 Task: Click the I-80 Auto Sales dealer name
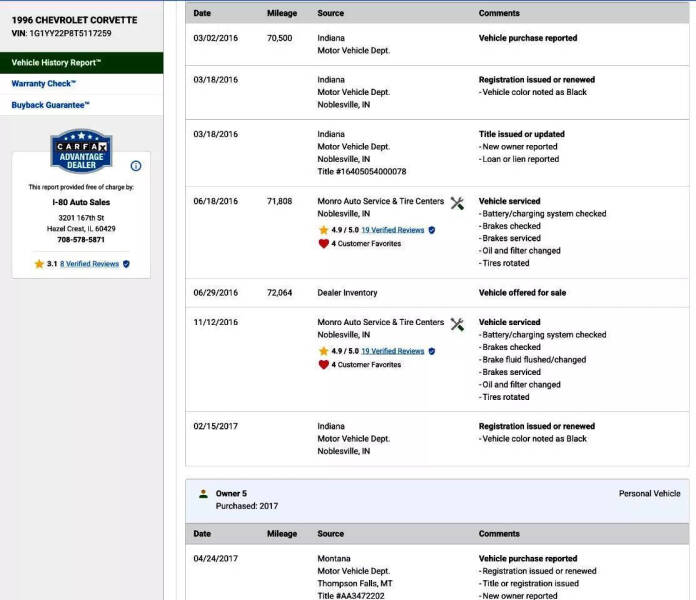click(81, 202)
